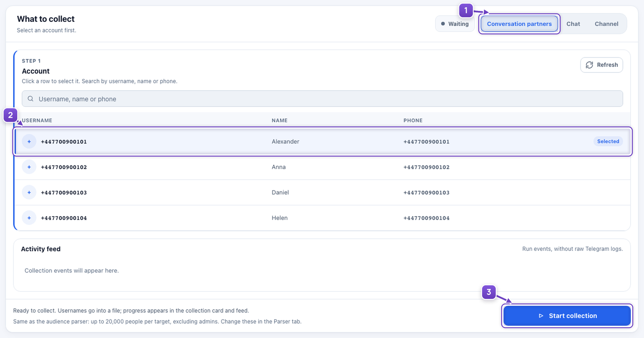Screen dimensions: 644x338
Task: Click phone number in Daniel's row
Action: coord(427,193)
